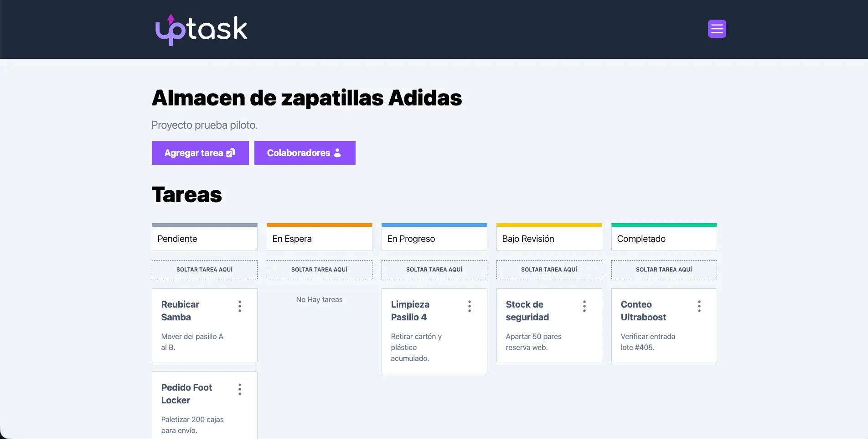Open the Colaboradores button
This screenshot has height=439, width=868.
(x=305, y=153)
